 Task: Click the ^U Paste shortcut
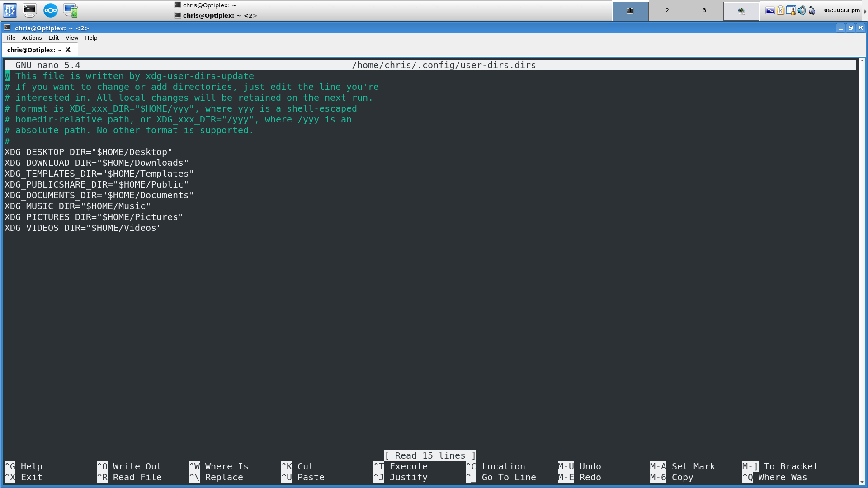click(303, 478)
